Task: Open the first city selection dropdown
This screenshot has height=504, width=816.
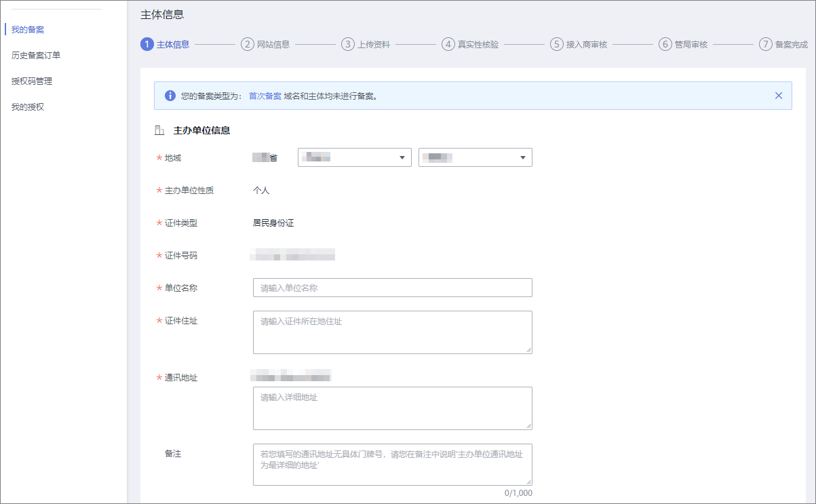Action: pyautogui.click(x=354, y=157)
